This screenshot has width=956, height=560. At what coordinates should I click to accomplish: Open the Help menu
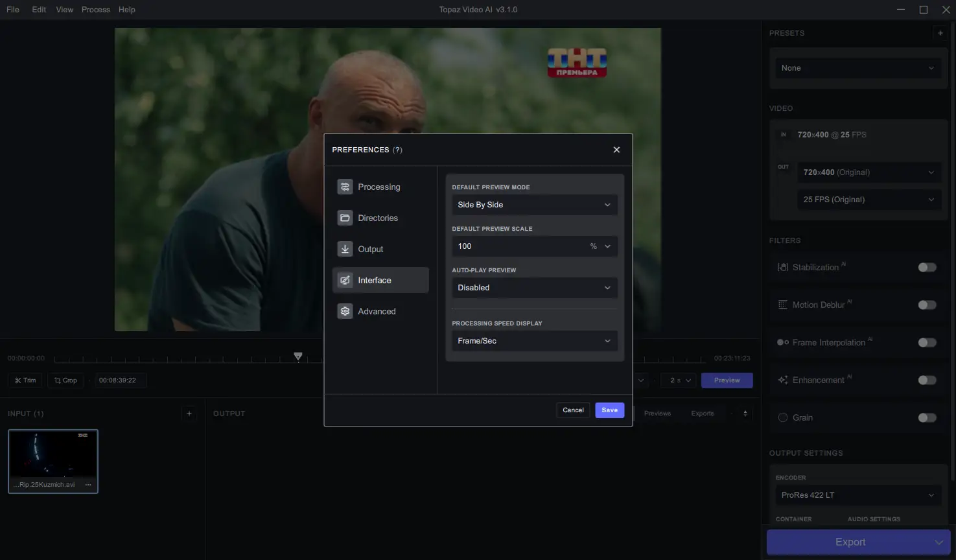(127, 10)
